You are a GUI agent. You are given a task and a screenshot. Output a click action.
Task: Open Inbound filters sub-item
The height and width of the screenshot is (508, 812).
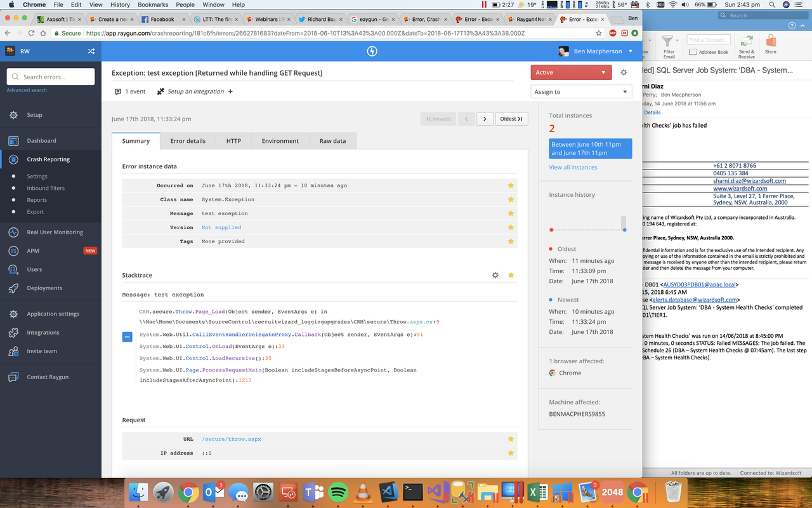[46, 188]
